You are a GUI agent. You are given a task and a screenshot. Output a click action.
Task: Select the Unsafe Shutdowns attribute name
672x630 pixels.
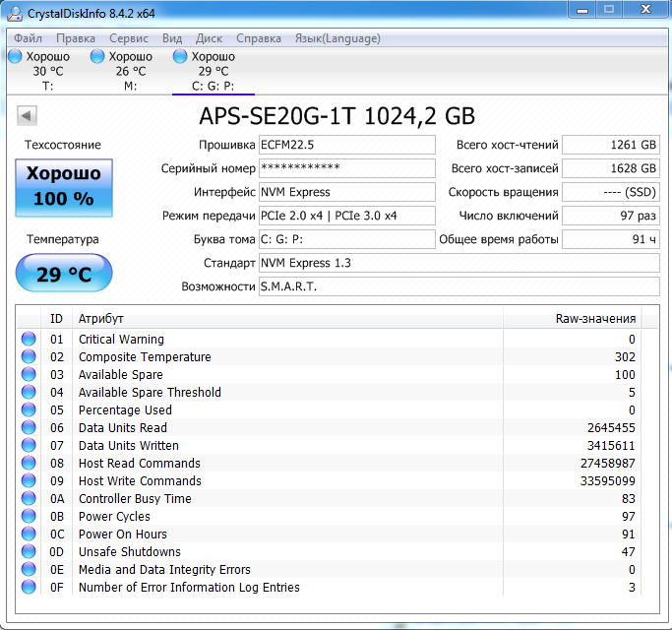130,552
